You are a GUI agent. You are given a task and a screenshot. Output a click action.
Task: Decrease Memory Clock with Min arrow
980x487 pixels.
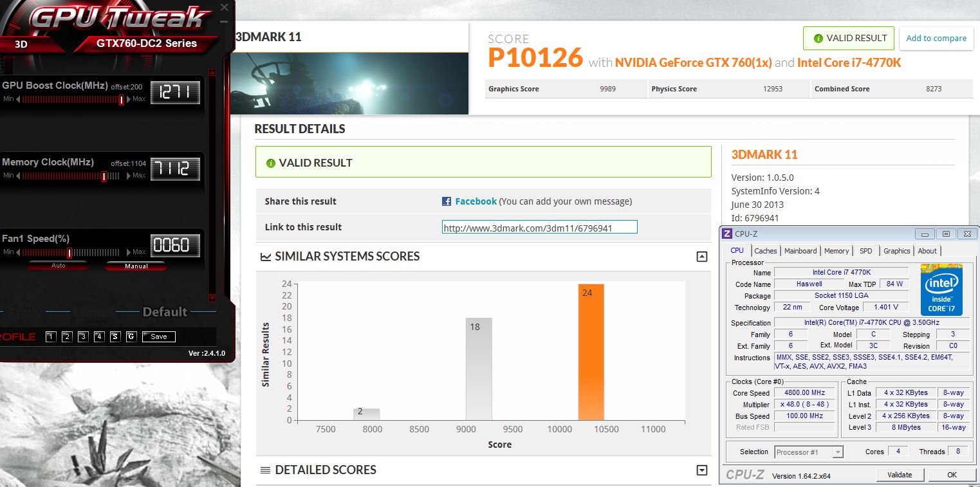pyautogui.click(x=18, y=176)
